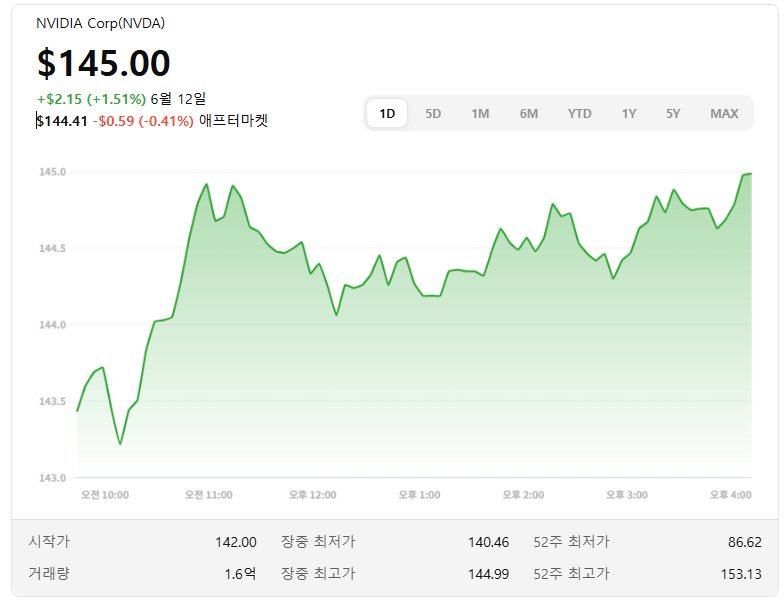The width and height of the screenshot is (784, 614).
Task: Click the 애프터마켓 label
Action: click(234, 120)
